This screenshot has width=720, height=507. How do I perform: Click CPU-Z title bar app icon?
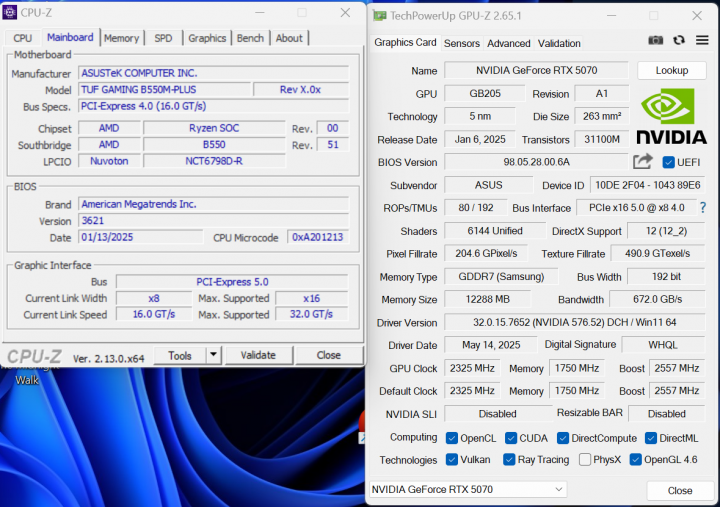tap(10, 12)
